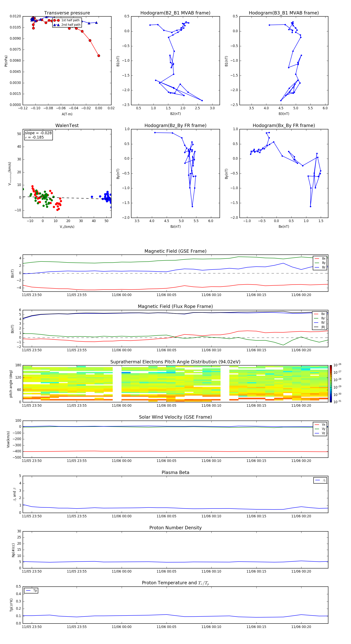Click 'Bz' in GSE magnetic field legend
The width and height of the screenshot is (351, 644).
pyautogui.click(x=320, y=267)
